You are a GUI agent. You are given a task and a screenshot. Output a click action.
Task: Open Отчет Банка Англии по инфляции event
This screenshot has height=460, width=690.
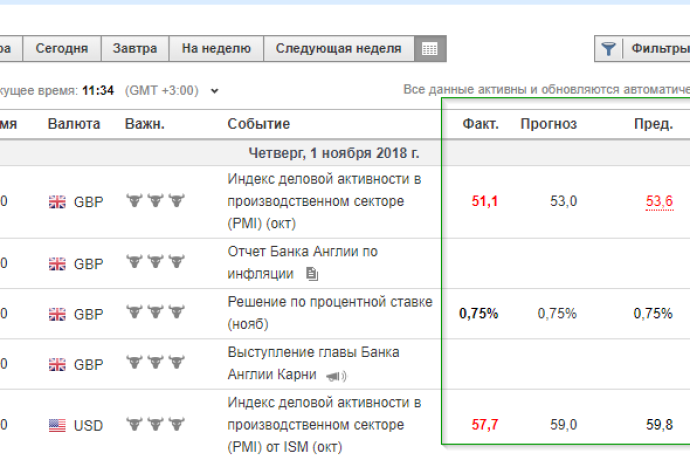point(302,263)
